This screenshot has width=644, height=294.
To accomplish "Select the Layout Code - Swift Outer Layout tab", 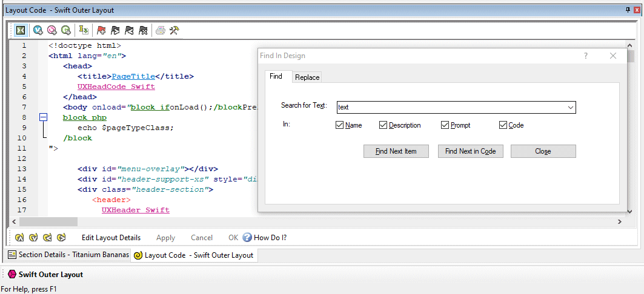I will (x=194, y=255).
